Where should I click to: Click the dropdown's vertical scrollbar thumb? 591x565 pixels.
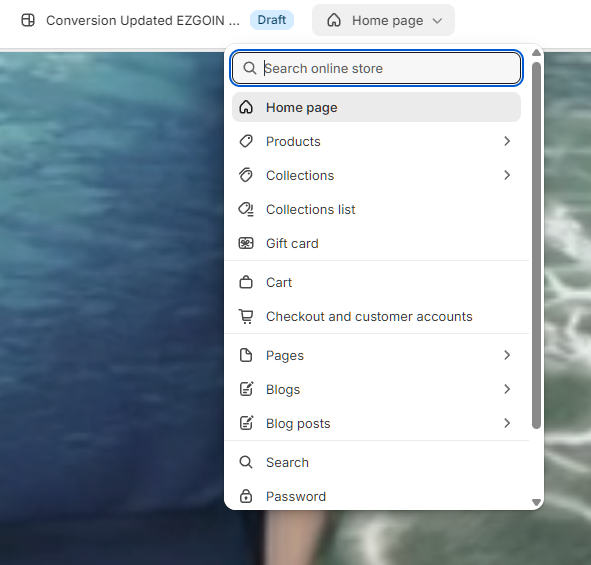tap(536, 245)
